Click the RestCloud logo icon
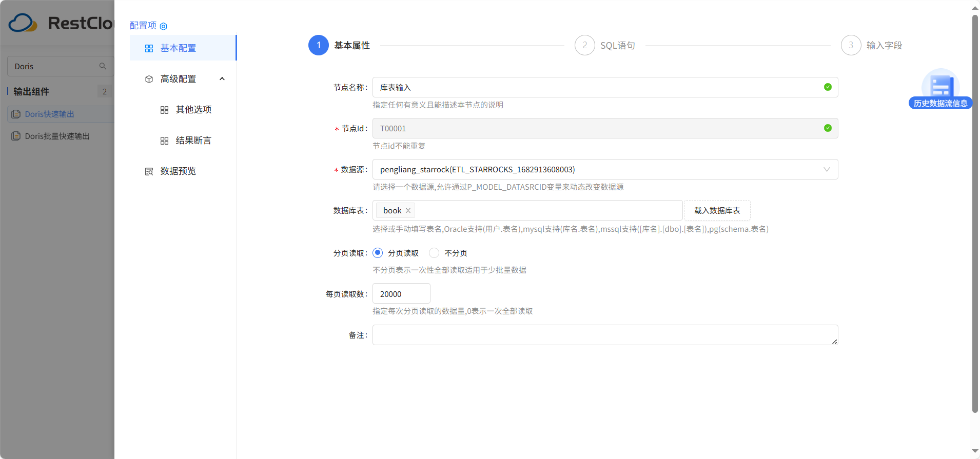Image resolution: width=980 pixels, height=459 pixels. point(23,23)
